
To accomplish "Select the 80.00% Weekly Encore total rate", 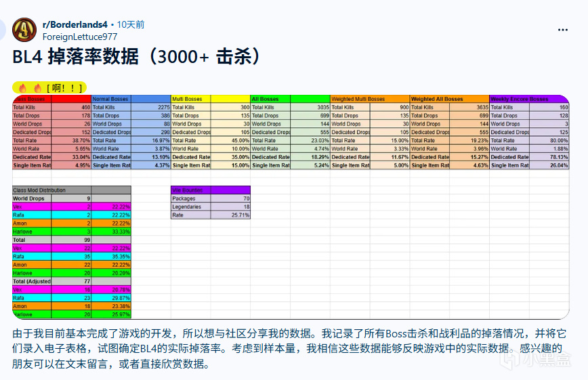I will (x=549, y=140).
